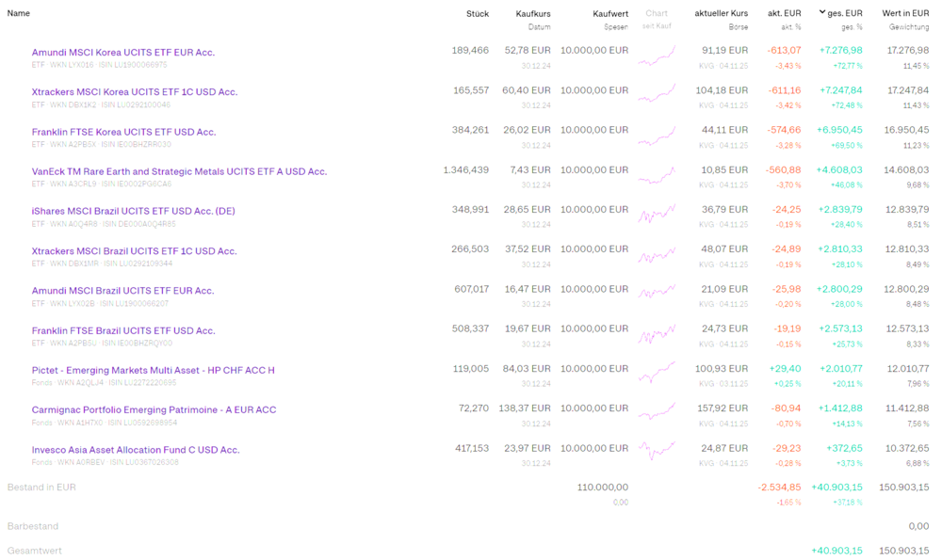Open Franklin FTSE Brazil UCITS ETF link
942x560 pixels.
point(123,330)
